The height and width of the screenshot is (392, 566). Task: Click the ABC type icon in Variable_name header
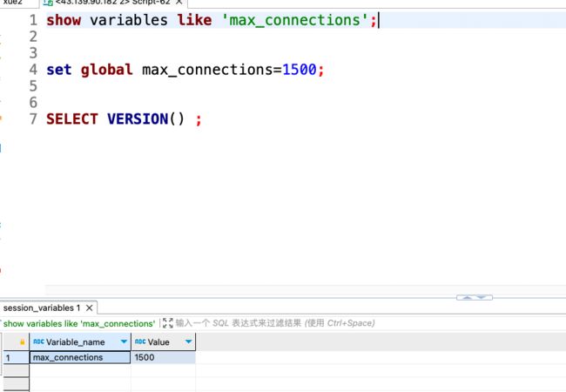point(38,341)
